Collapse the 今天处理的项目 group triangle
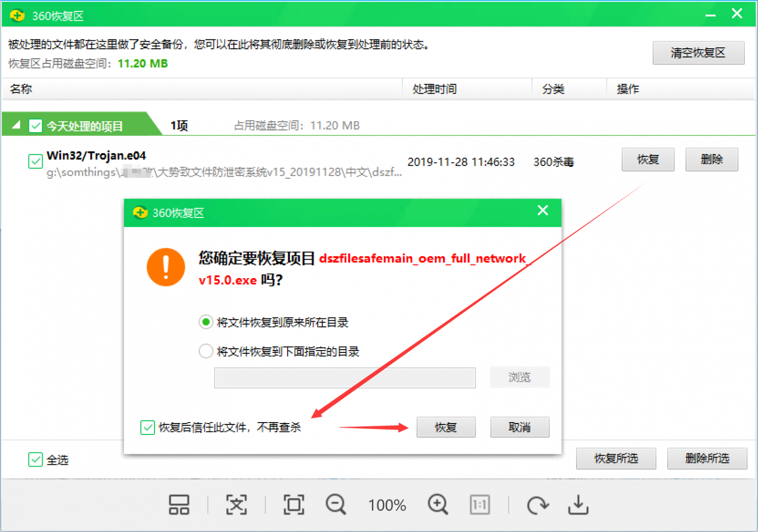The width and height of the screenshot is (758, 532). click(17, 126)
